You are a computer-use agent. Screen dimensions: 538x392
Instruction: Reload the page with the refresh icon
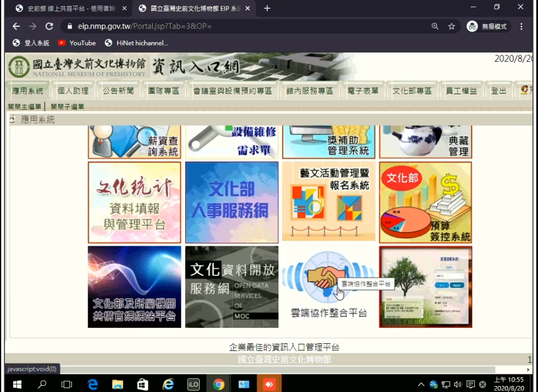click(49, 26)
